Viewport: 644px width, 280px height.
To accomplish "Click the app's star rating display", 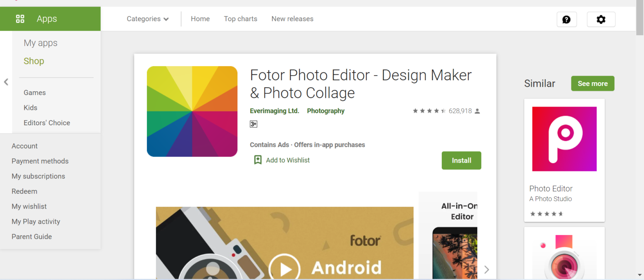I will coord(429,111).
